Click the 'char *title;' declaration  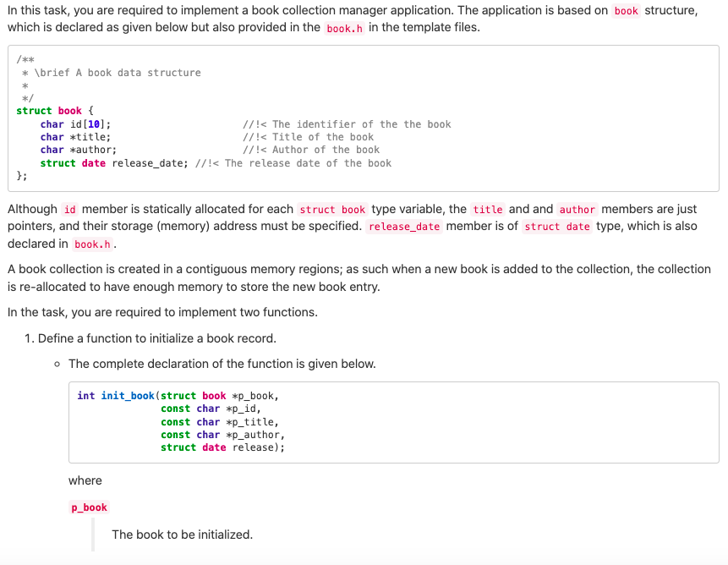click(x=76, y=137)
